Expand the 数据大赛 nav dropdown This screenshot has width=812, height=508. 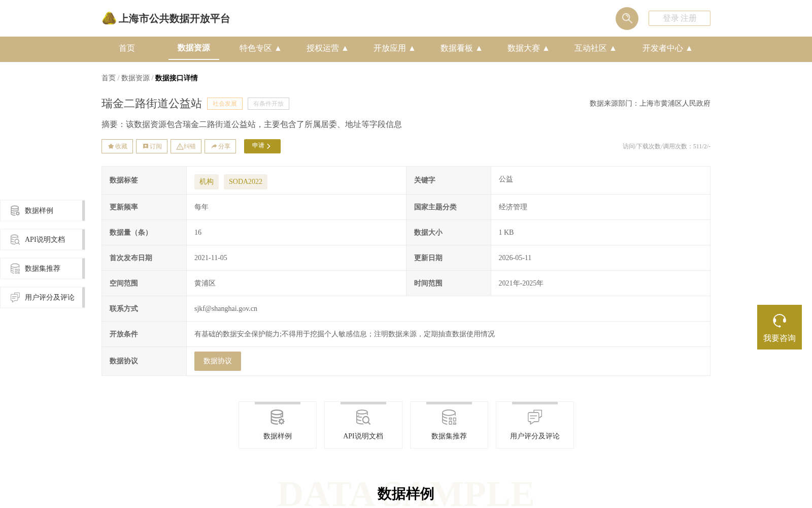click(528, 48)
